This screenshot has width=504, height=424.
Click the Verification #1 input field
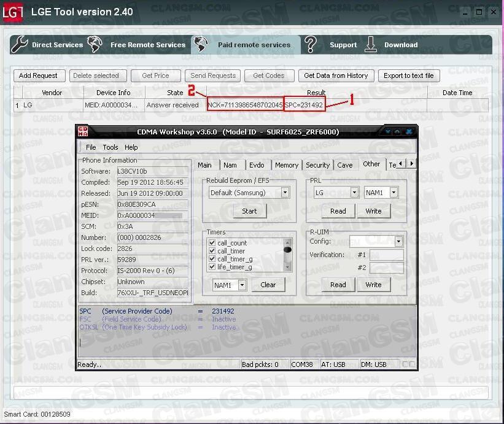coord(386,255)
